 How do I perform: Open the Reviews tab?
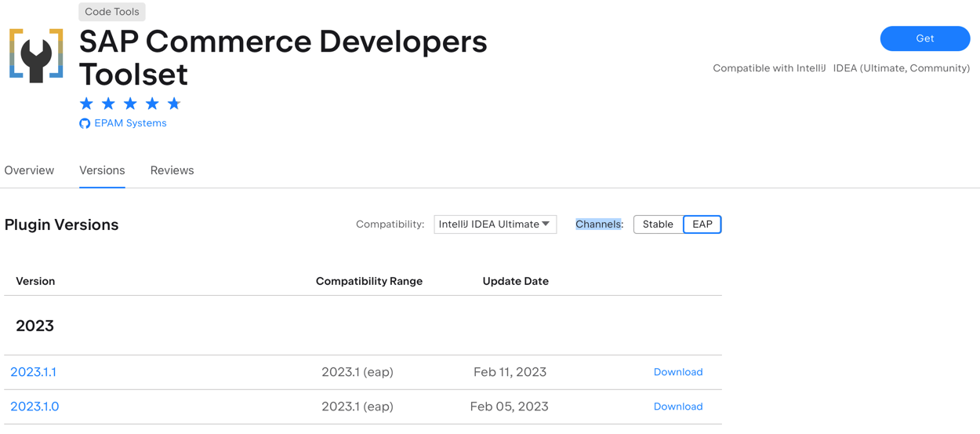pyautogui.click(x=172, y=170)
